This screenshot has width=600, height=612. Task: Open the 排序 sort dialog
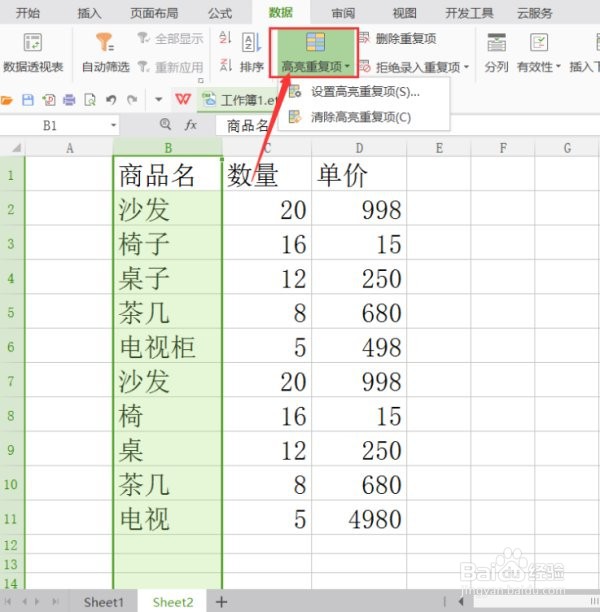pos(252,53)
